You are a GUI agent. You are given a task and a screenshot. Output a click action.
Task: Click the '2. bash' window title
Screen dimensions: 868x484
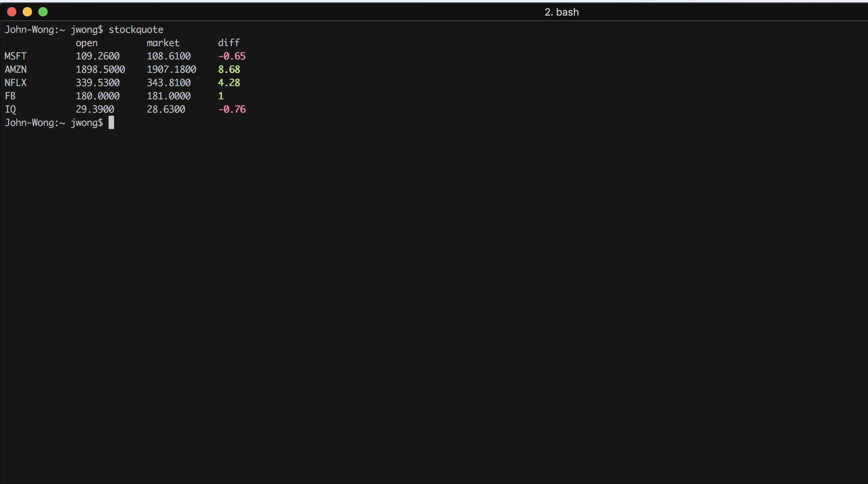pyautogui.click(x=561, y=12)
